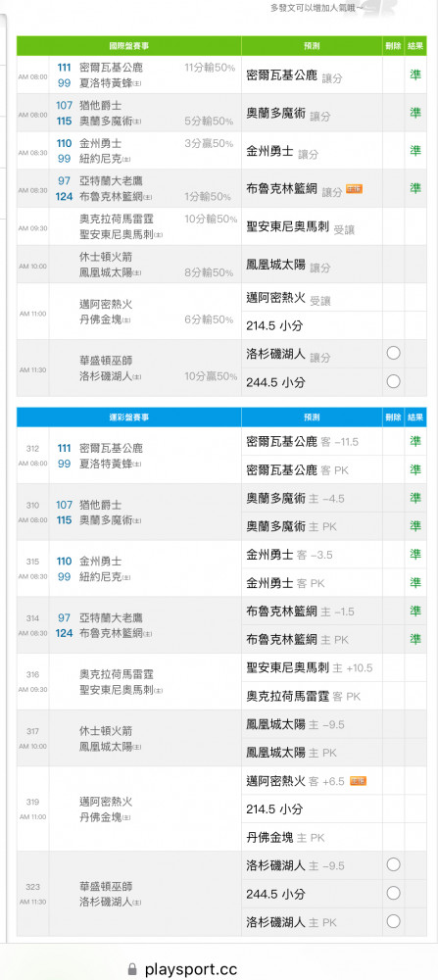
Task: Select delete circle for 洛杉磯湖人 主 PK
Action: pos(393,921)
